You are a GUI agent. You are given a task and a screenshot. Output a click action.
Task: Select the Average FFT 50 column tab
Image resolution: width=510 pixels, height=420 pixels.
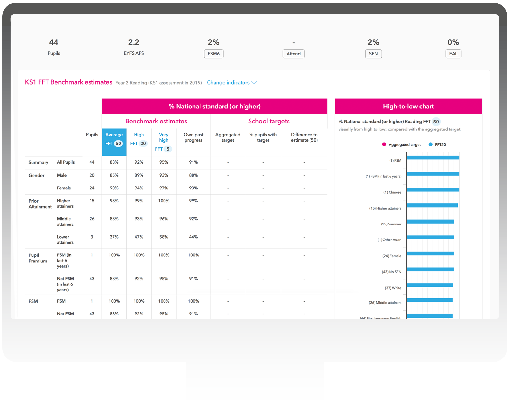[x=114, y=139]
